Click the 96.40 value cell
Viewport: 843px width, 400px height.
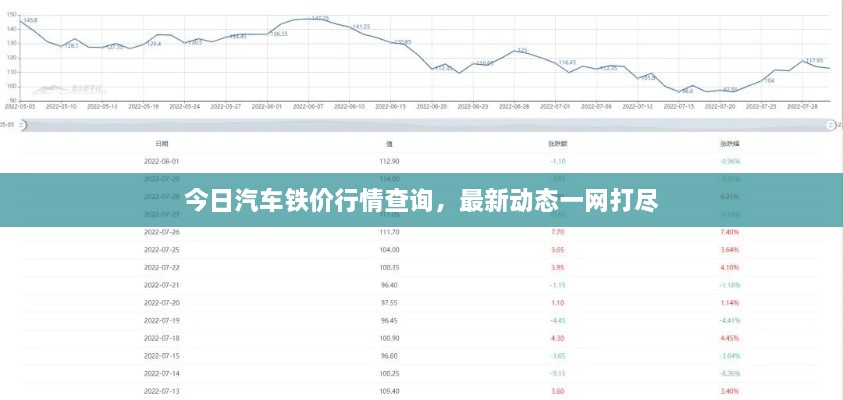[389, 285]
